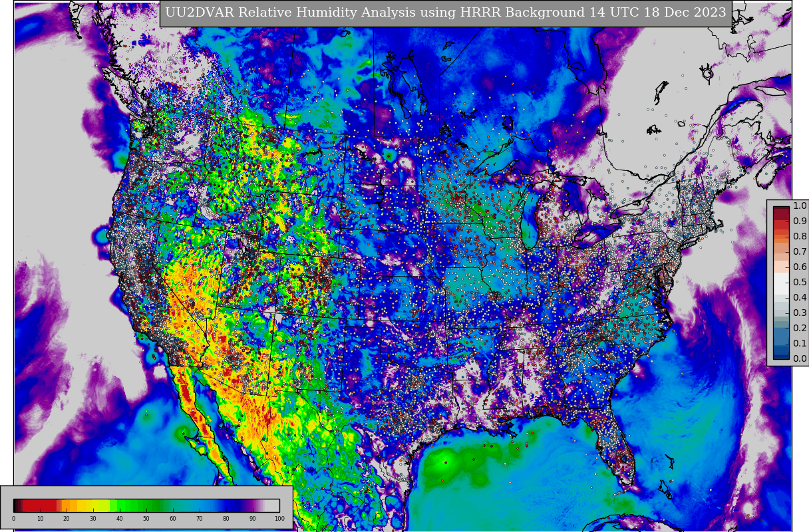This screenshot has width=809, height=532.
Task: Click the 20 tick on humidity colorbar
Action: coord(67,519)
